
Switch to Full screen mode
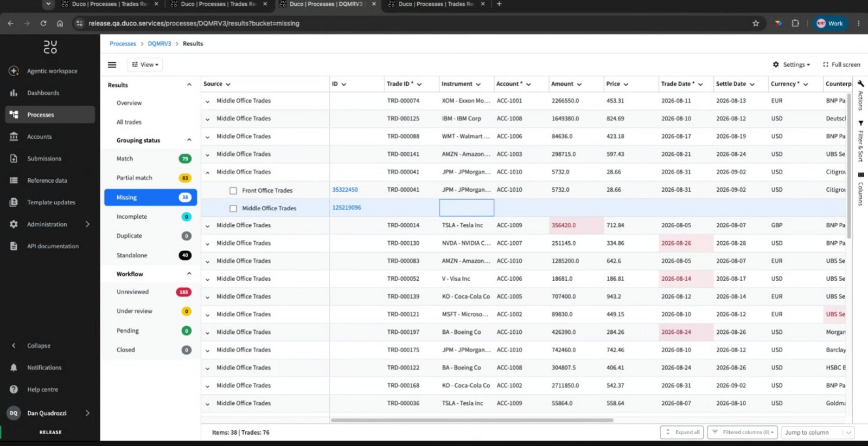click(841, 64)
